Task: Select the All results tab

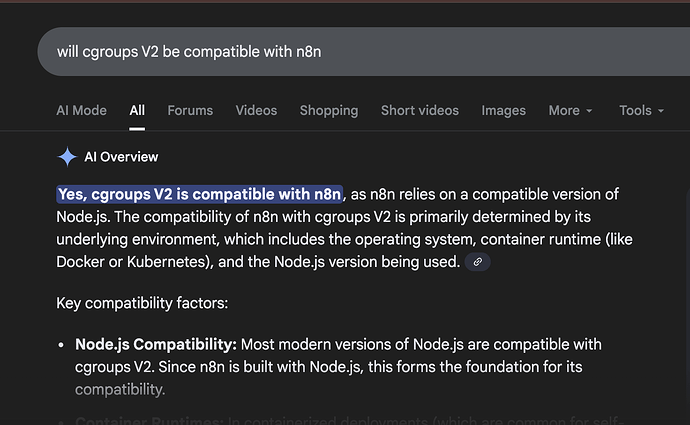Action: tap(137, 111)
